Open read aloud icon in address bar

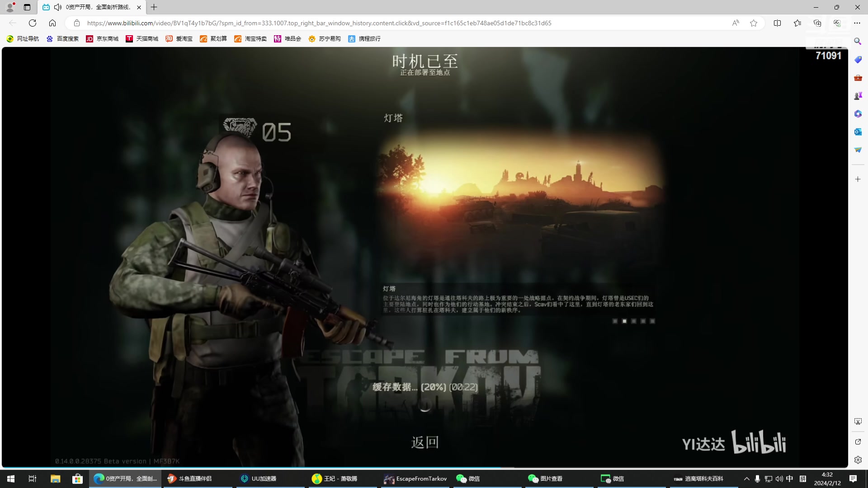pos(736,23)
